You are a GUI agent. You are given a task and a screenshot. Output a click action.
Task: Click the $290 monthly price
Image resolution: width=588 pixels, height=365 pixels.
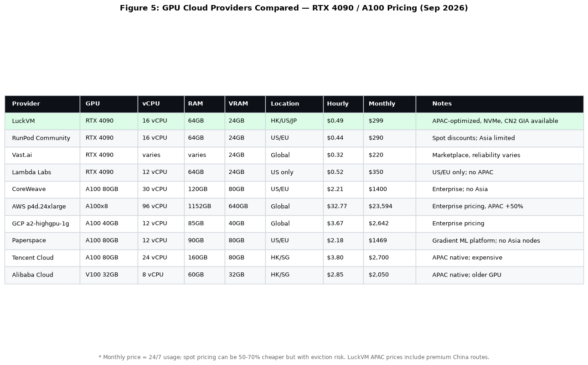(x=390, y=138)
